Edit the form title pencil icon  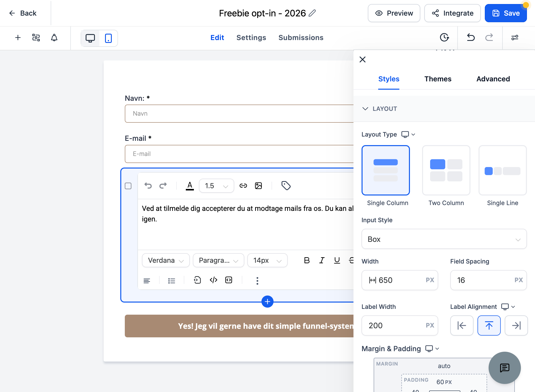[312, 13]
